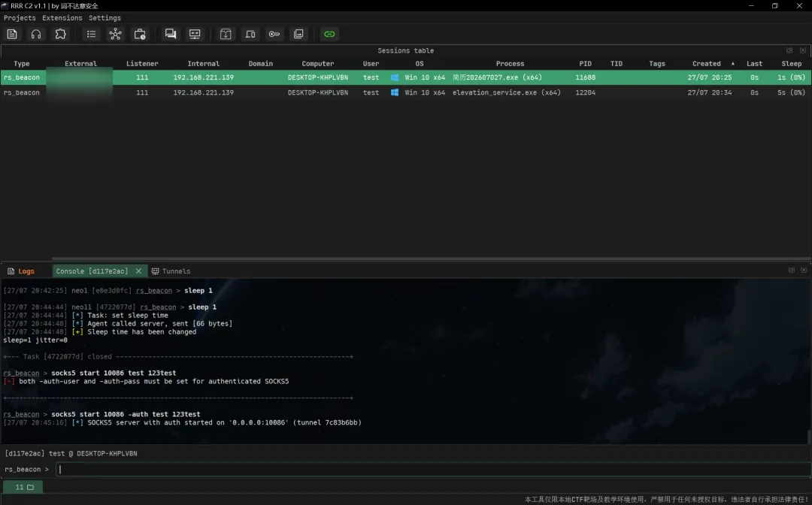Switch to the Tunnels tab

pyautogui.click(x=171, y=271)
